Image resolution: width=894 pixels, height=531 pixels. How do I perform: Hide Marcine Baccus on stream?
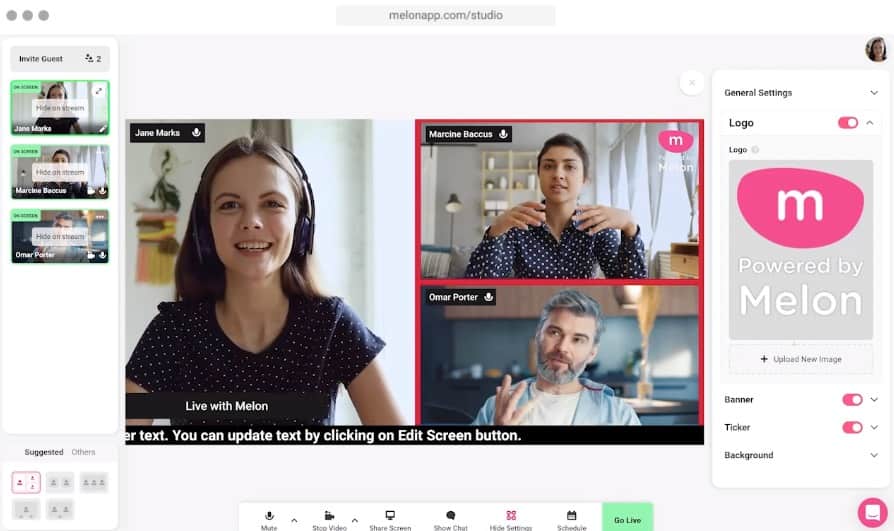(60, 172)
